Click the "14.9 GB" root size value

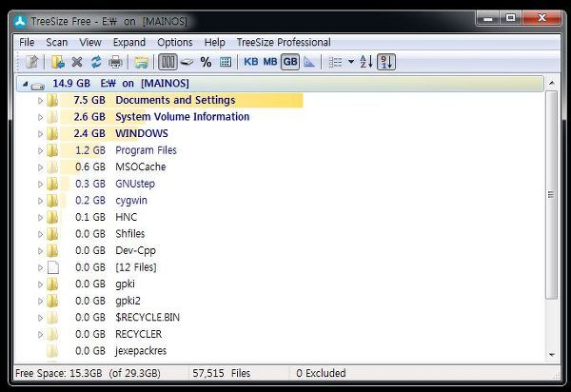[71, 84]
